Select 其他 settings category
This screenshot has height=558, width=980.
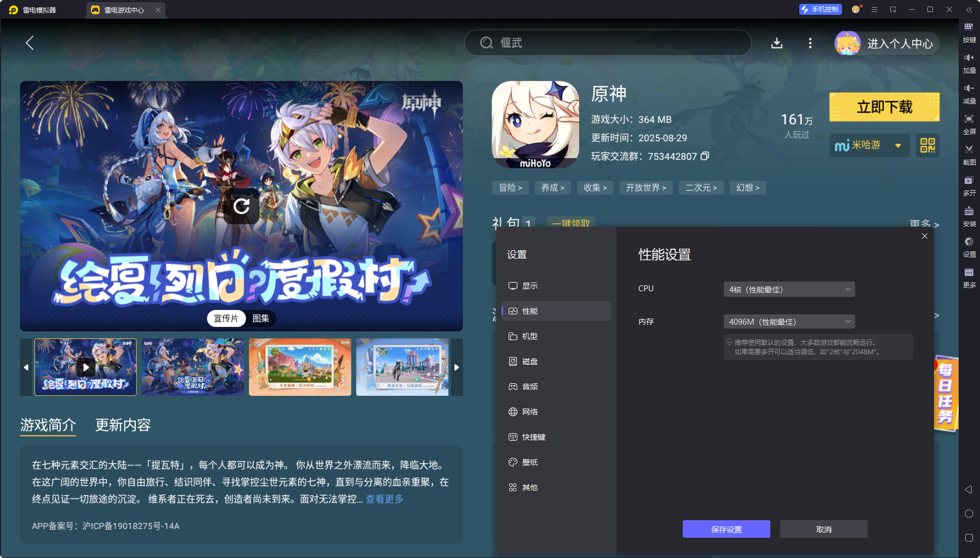556,487
